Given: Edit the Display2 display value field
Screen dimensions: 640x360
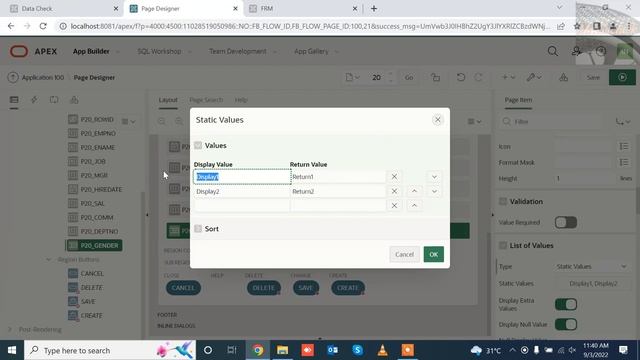Looking at the screenshot, I should point(242,191).
